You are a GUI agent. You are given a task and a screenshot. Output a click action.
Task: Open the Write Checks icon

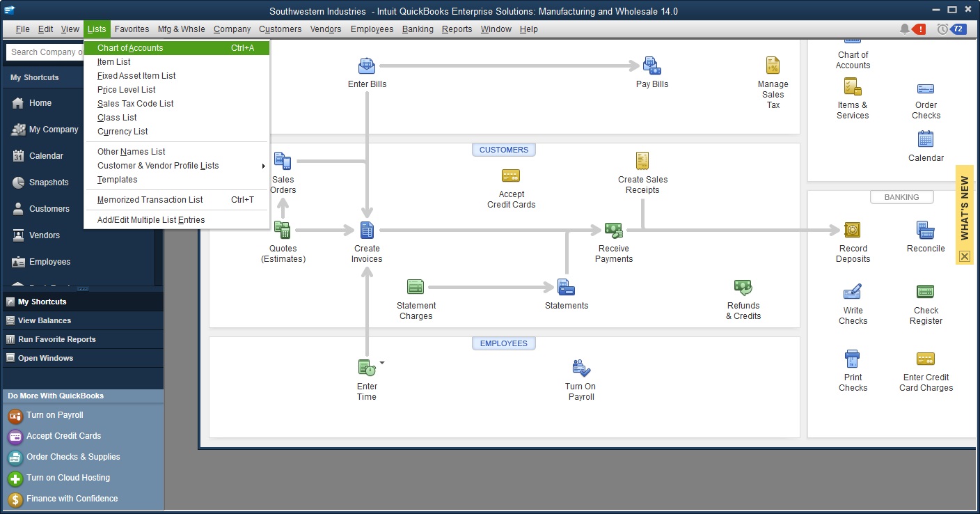pyautogui.click(x=852, y=291)
